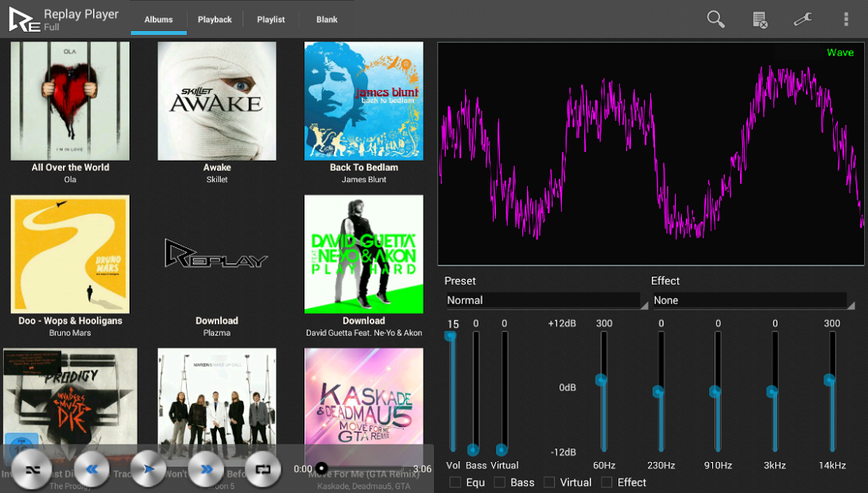Open the Plazma Download album with Replay logo
Viewport: 868px width, 493px height.
click(x=217, y=254)
